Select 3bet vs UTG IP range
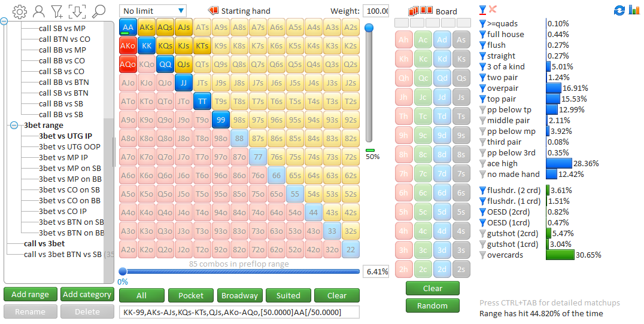 [65, 136]
